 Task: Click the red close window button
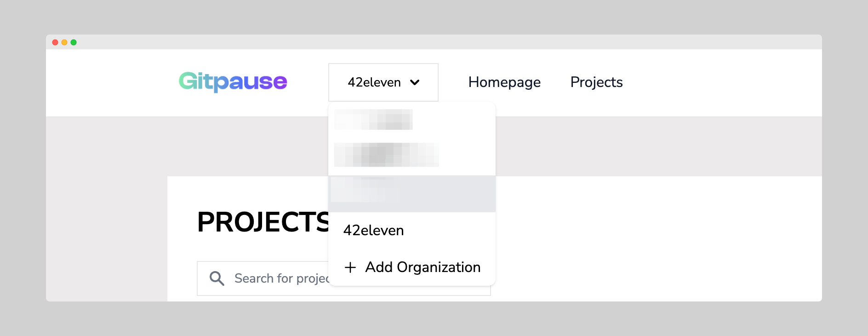click(x=55, y=42)
